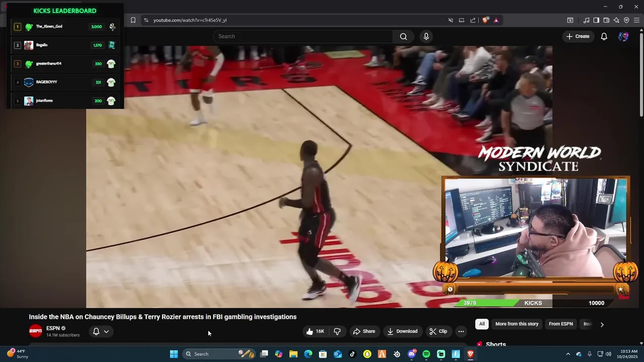This screenshot has height=362, width=644.
Task: Open Brave Shields lion icon
Action: (485, 20)
